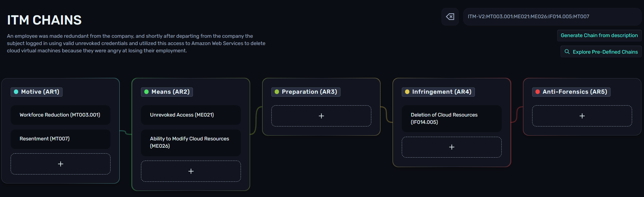Add an item under Anti-Forensics (AR5)
Viewport: 644px width, 197px height.
click(582, 116)
